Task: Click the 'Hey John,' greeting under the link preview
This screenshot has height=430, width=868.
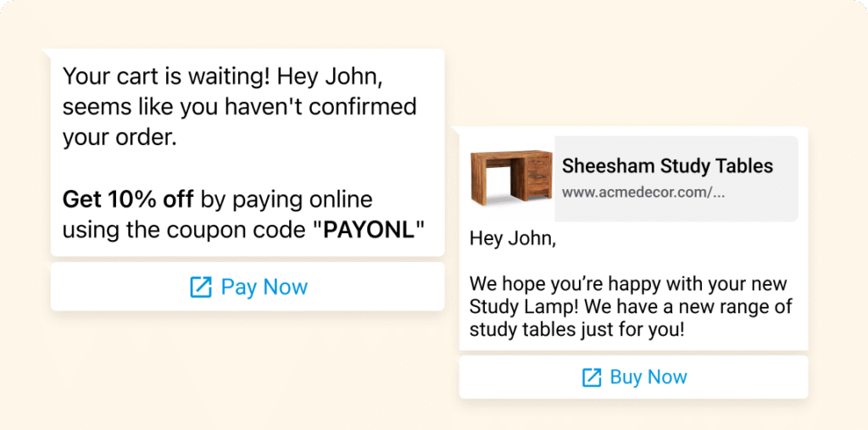Action: pos(513,240)
